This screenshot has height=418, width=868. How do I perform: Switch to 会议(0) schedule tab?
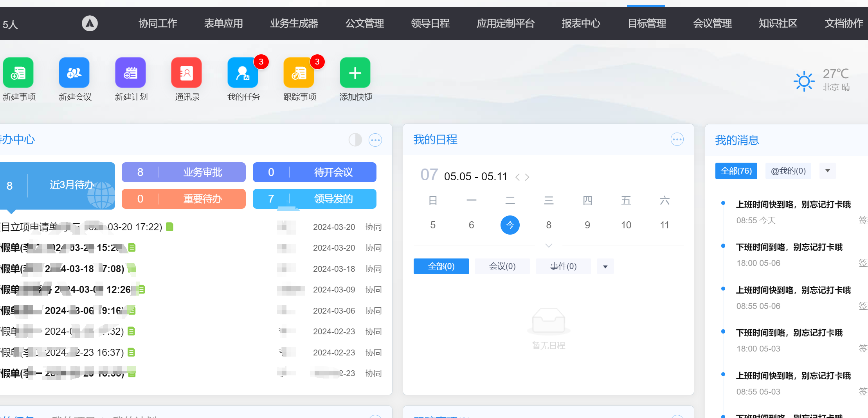(x=502, y=266)
